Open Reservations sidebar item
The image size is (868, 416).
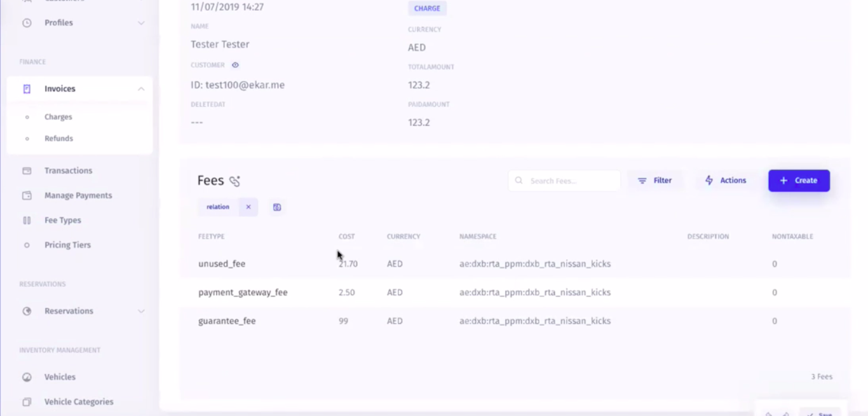(x=79, y=311)
